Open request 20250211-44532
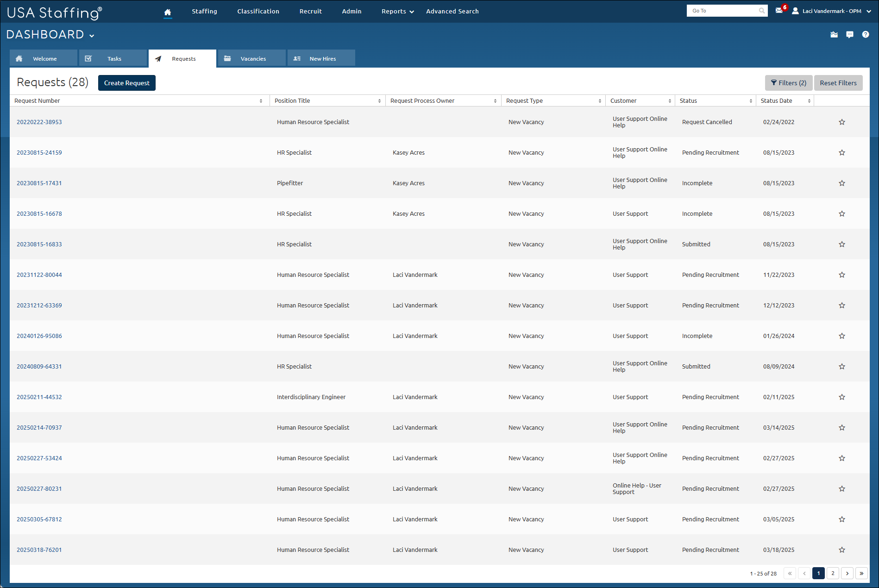Image resolution: width=879 pixels, height=588 pixels. click(x=39, y=397)
